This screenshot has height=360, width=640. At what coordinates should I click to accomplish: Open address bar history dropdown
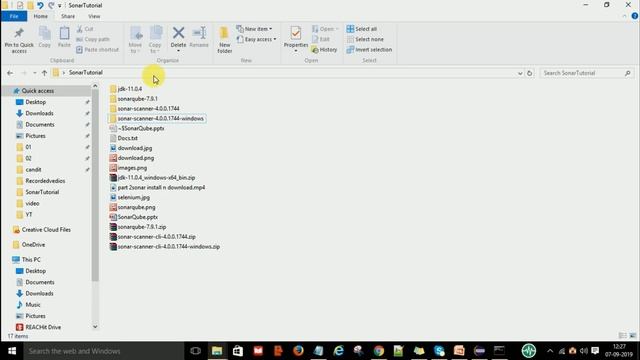(x=520, y=73)
